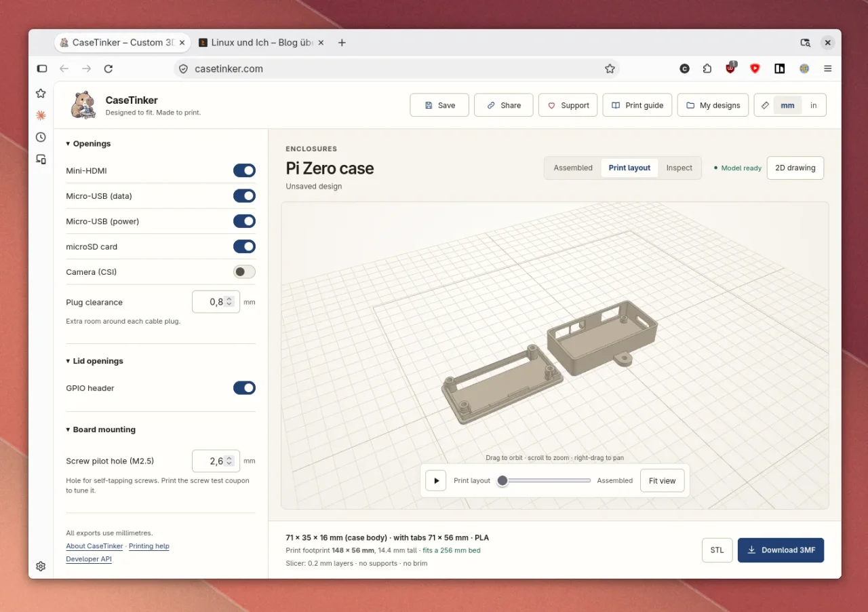
Task: Open the 2D drawing view
Action: [x=795, y=168]
